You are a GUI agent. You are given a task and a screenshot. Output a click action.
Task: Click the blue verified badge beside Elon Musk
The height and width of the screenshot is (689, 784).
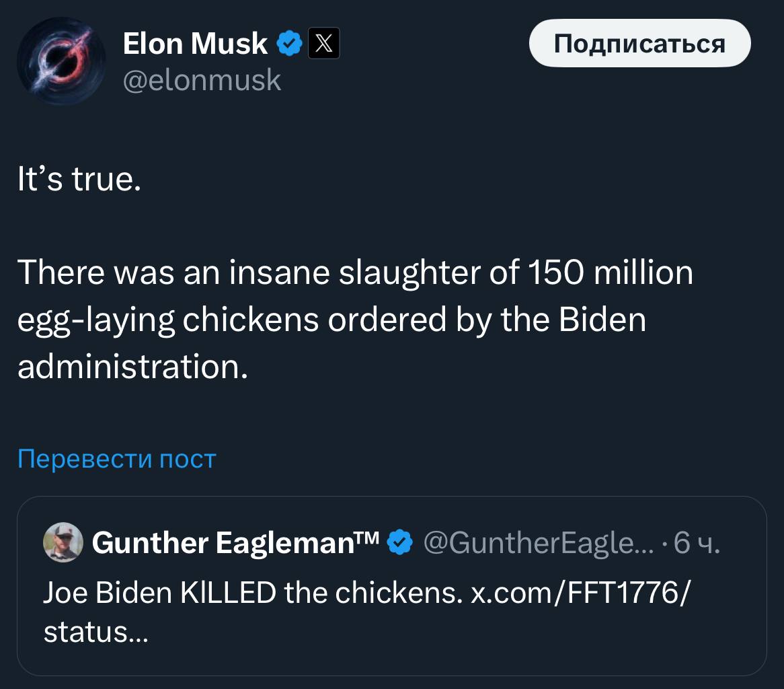[289, 44]
